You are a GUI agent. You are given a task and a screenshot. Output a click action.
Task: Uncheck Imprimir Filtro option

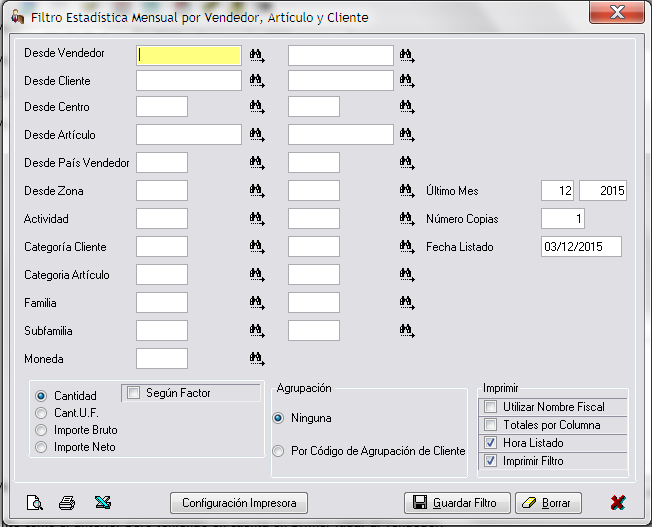coord(491,461)
